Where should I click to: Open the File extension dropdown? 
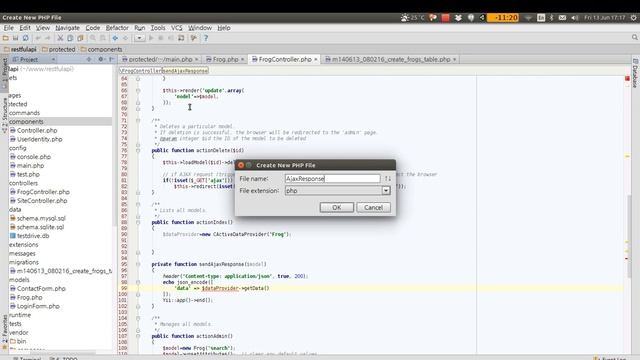[x=386, y=191]
